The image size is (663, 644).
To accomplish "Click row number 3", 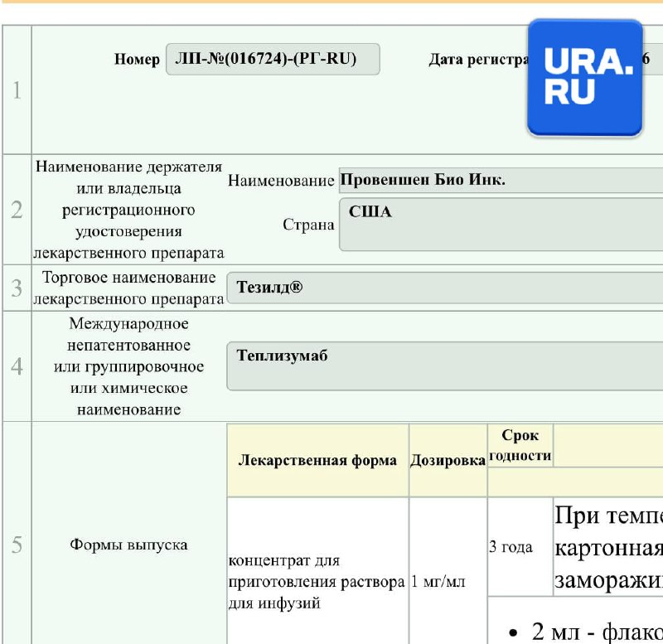I will click(x=17, y=288).
